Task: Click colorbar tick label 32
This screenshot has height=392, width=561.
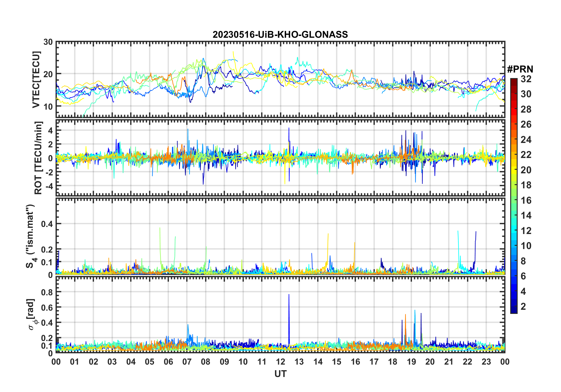Action: click(x=526, y=79)
